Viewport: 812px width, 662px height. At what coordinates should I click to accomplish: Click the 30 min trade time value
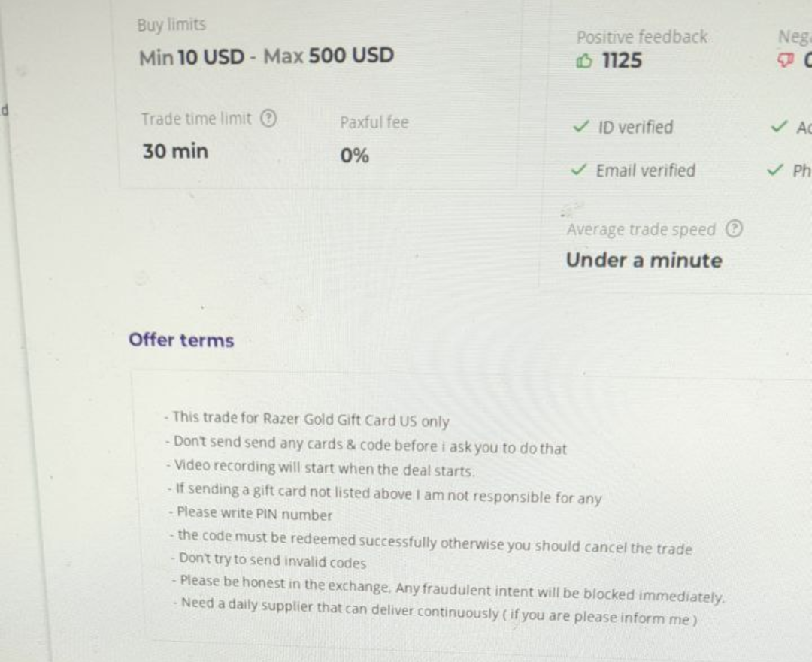tap(175, 151)
